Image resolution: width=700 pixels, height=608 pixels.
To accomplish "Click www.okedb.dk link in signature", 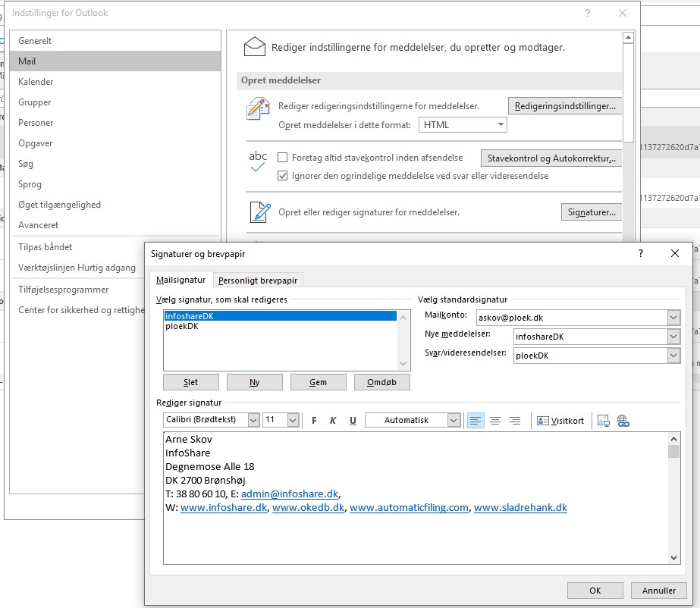I will coord(309,508).
